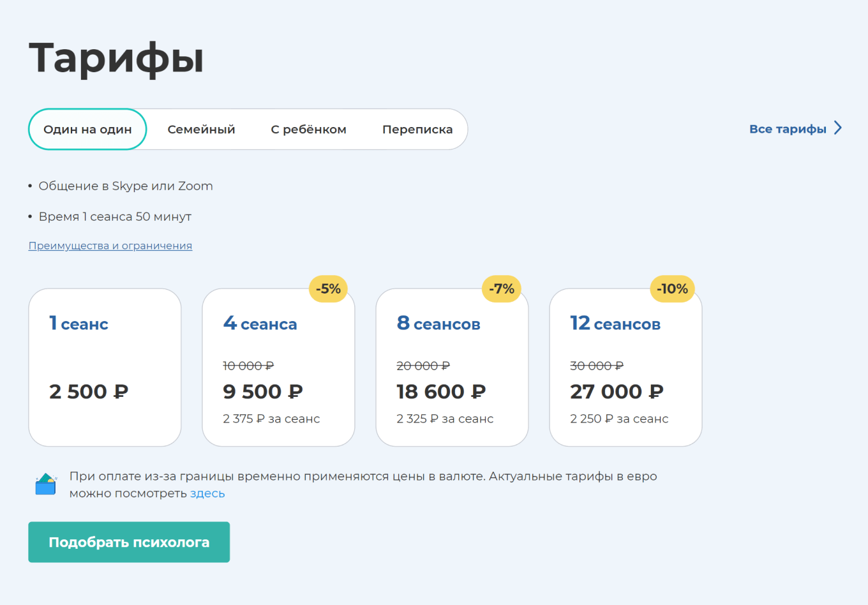The height and width of the screenshot is (605, 868).
Task: Click the 2 250 ₽ за сеанс text
Action: pos(618,419)
